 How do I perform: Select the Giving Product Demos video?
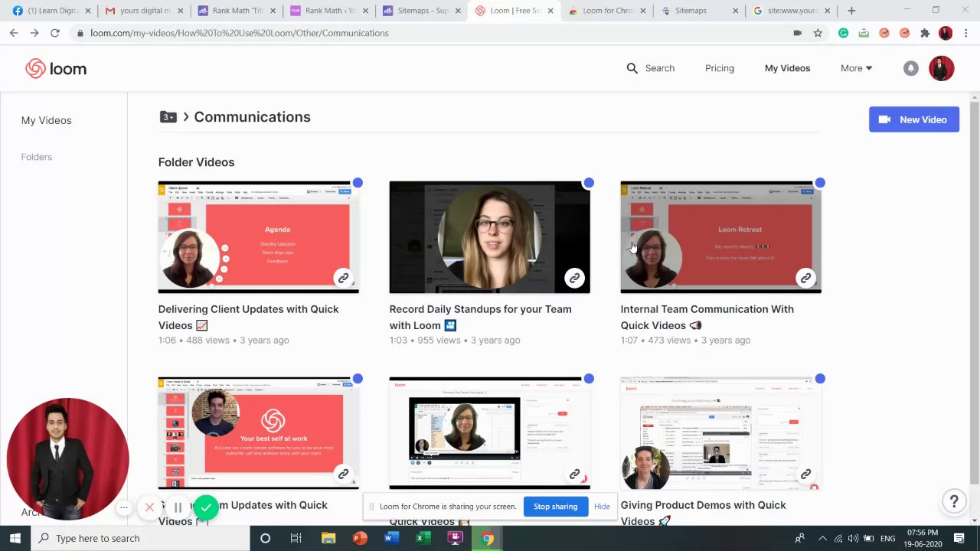pyautogui.click(x=820, y=379)
